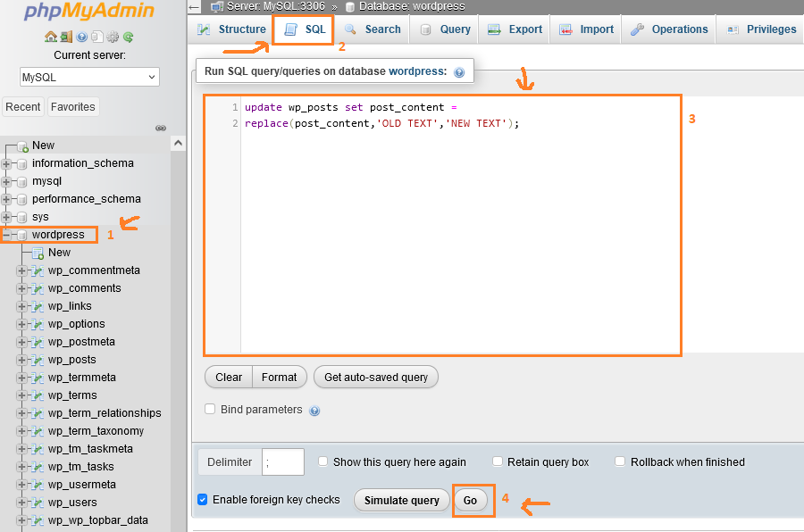Tick the Bind parameters checkbox

210,409
